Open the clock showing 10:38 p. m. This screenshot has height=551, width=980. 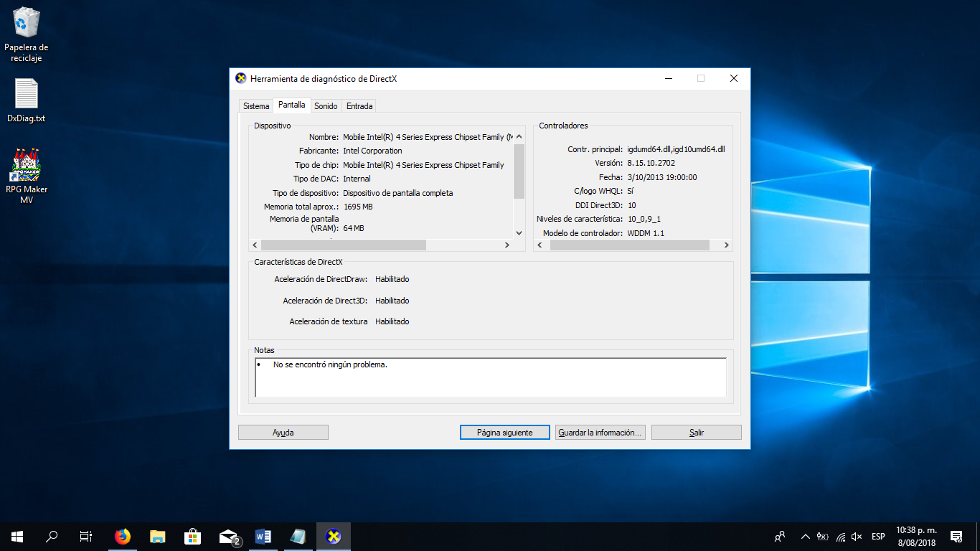(x=916, y=536)
